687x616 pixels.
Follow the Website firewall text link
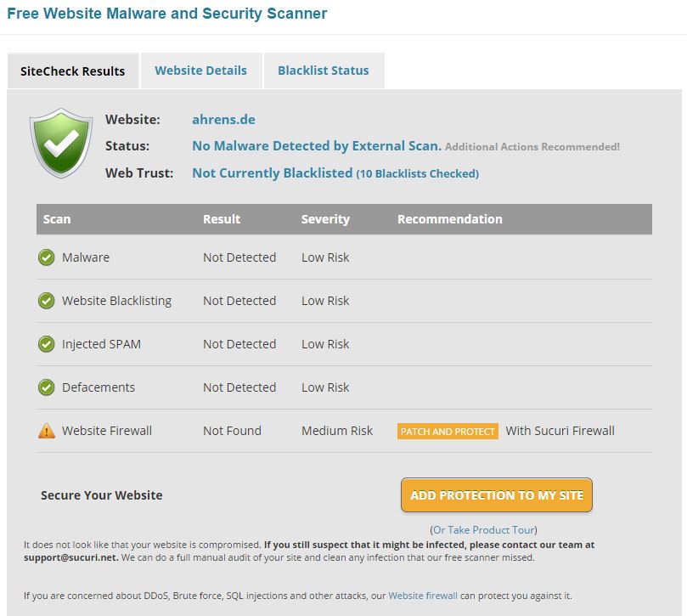pyautogui.click(x=423, y=596)
